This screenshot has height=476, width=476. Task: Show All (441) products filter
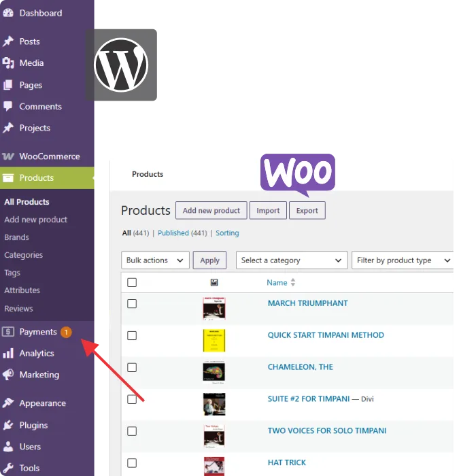coord(135,233)
